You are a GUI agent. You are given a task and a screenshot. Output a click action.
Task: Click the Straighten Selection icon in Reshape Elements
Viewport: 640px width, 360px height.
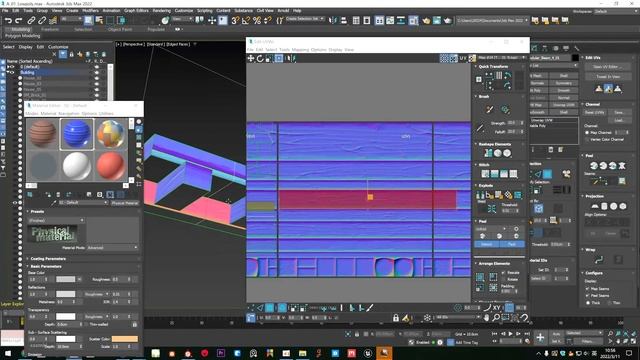tap(488, 153)
